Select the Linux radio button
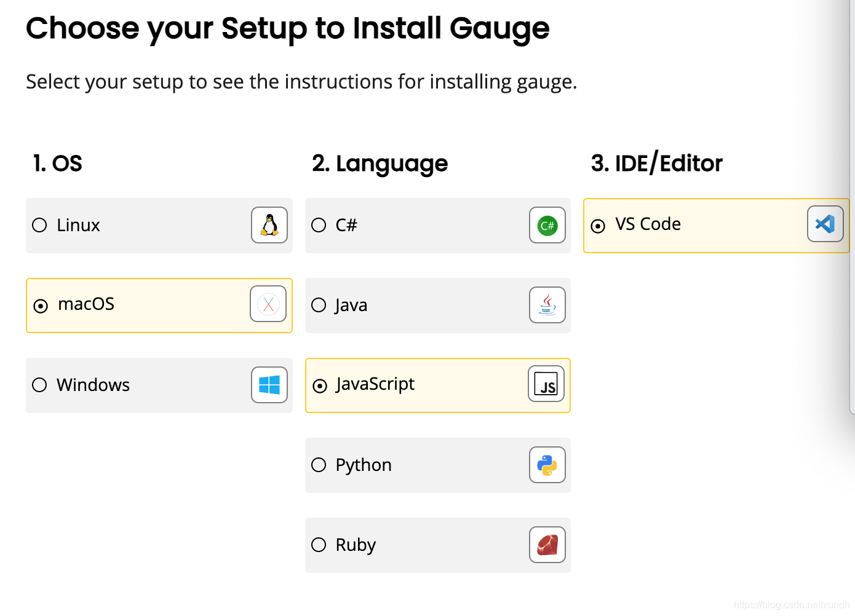 pyautogui.click(x=39, y=225)
